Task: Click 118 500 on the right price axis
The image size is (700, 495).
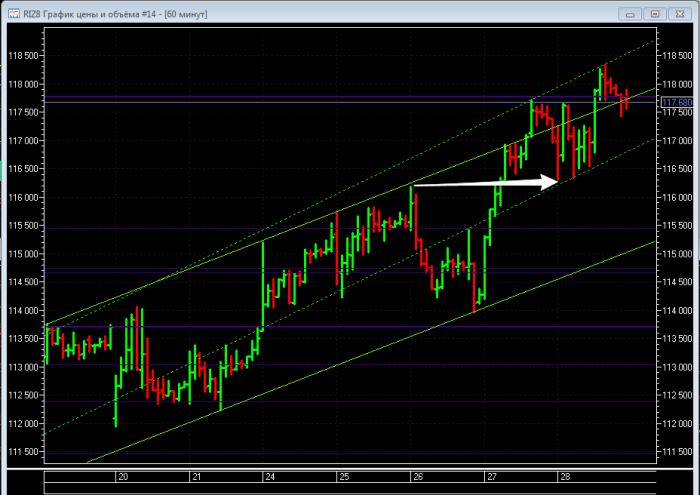Action: [677, 56]
